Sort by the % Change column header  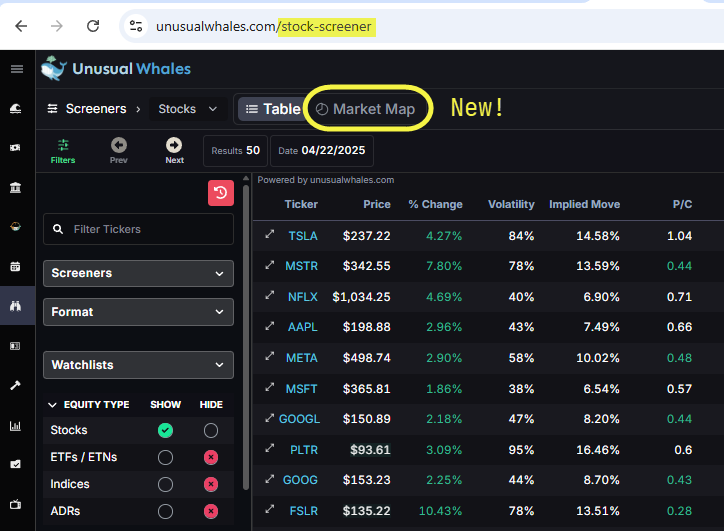pos(435,205)
